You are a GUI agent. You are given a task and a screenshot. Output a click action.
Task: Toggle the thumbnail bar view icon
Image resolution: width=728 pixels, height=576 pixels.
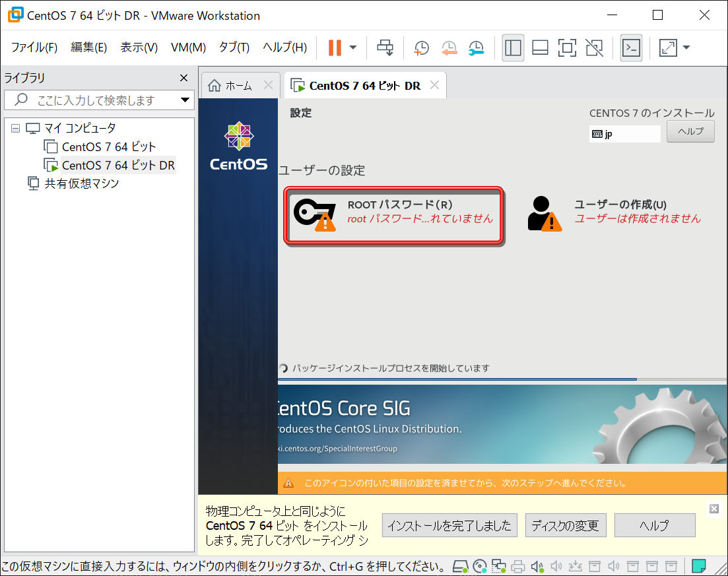coord(540,48)
